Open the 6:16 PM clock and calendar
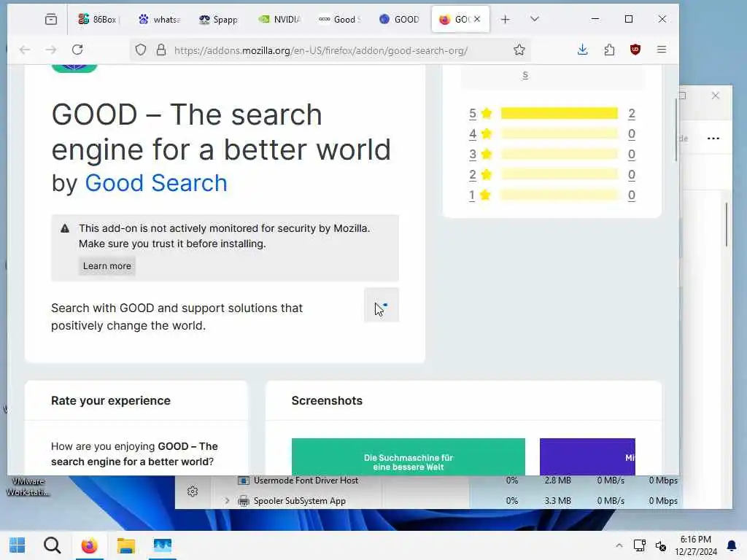Image resolution: width=747 pixels, height=560 pixels. [695, 545]
